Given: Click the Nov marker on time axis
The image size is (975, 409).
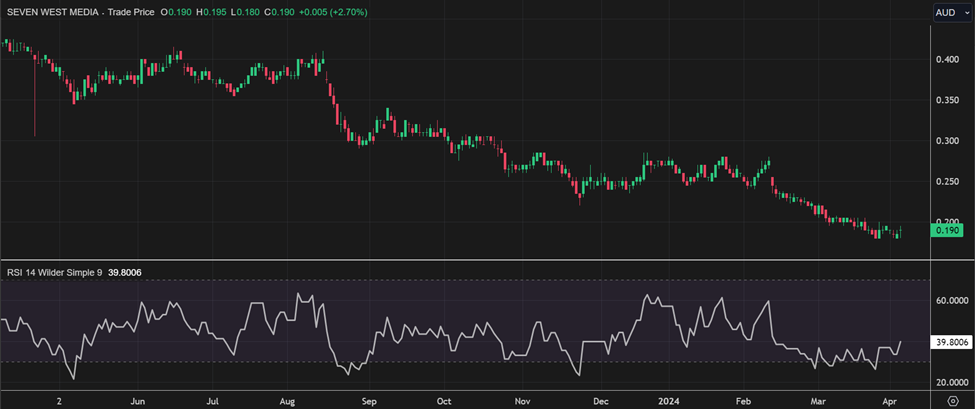Looking at the screenshot, I should 521,399.
